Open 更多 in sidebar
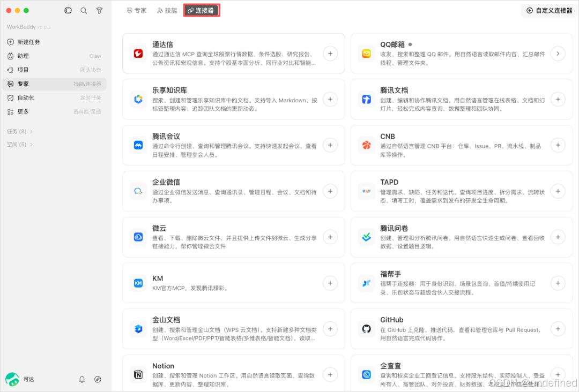Viewport: 579px width, 392px height. click(x=54, y=112)
